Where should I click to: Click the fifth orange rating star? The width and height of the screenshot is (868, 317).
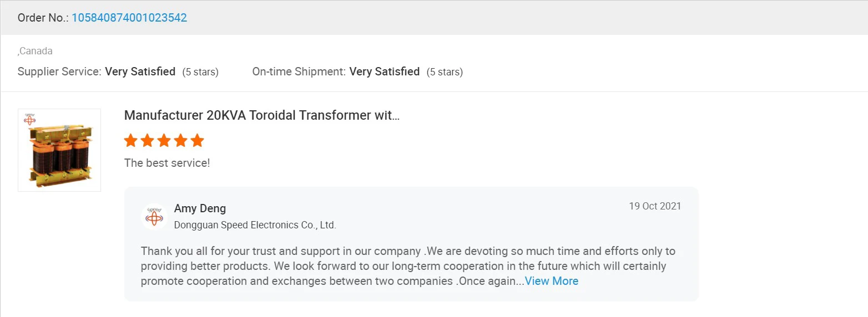coord(198,140)
